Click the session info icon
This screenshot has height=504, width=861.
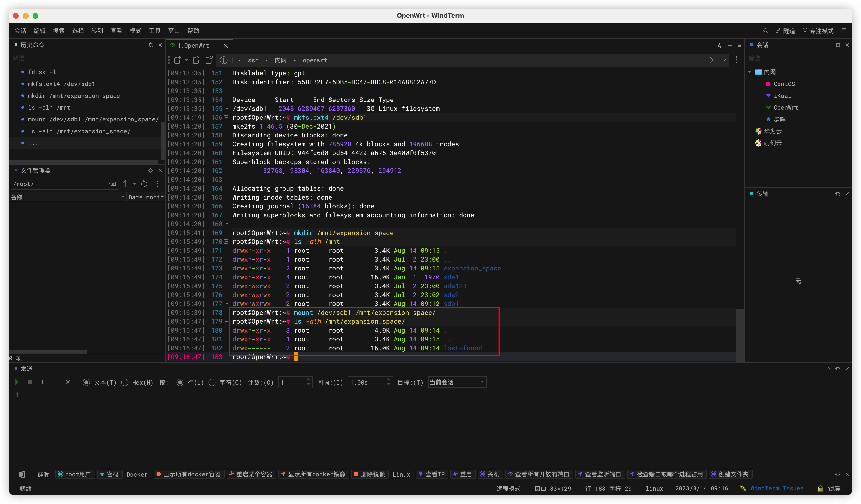223,60
